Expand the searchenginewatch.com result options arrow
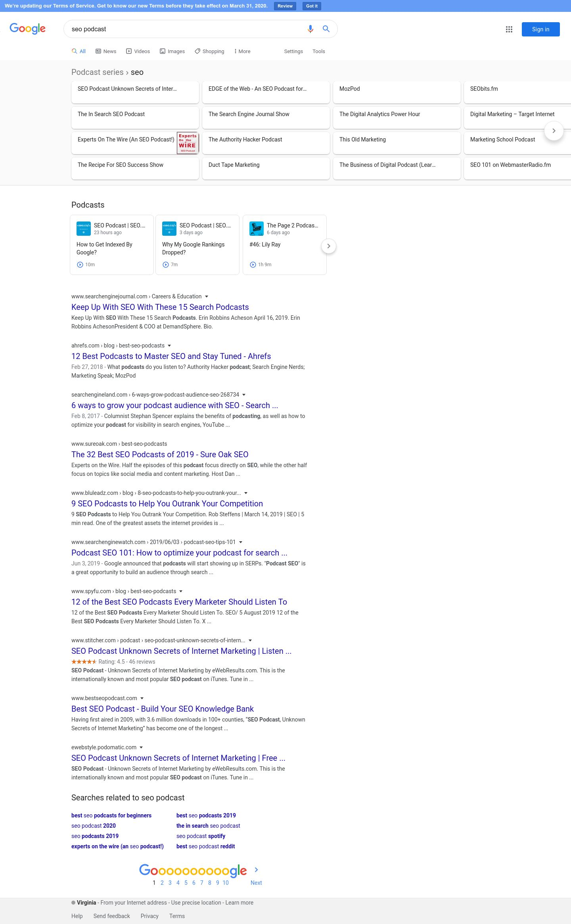571x924 pixels. point(241,542)
